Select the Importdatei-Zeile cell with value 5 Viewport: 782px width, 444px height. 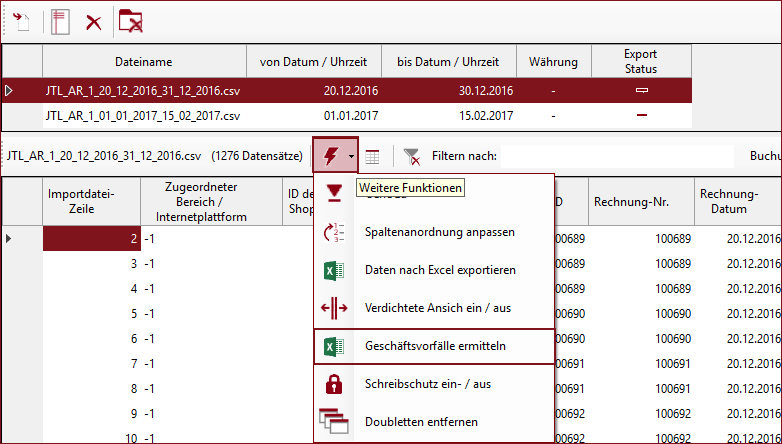point(92,313)
